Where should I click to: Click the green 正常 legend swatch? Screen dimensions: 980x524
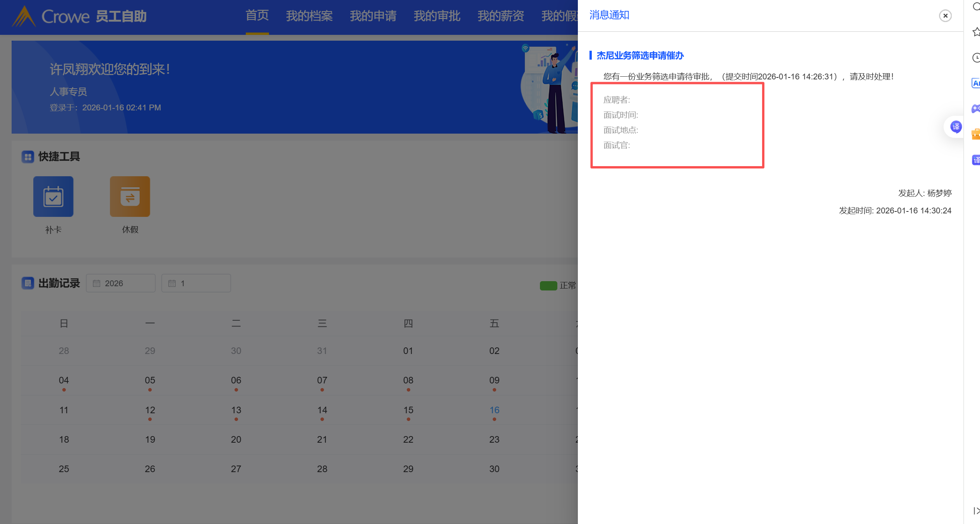pyautogui.click(x=548, y=286)
